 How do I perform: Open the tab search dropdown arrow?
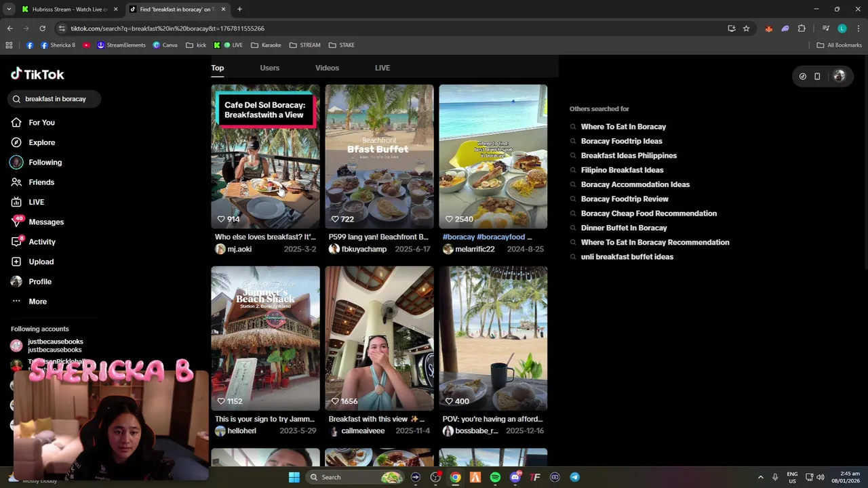click(x=8, y=9)
